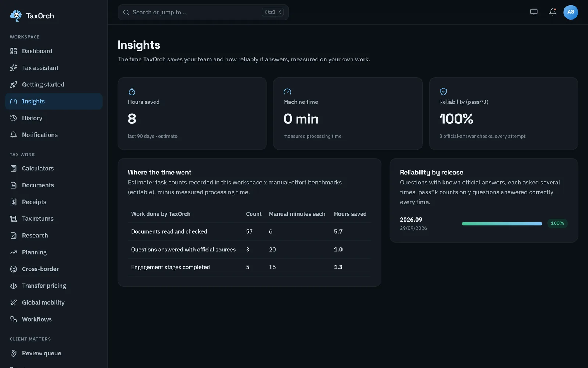This screenshot has width=588, height=368.
Task: Open the Cross-border globe icon
Action: 14,269
